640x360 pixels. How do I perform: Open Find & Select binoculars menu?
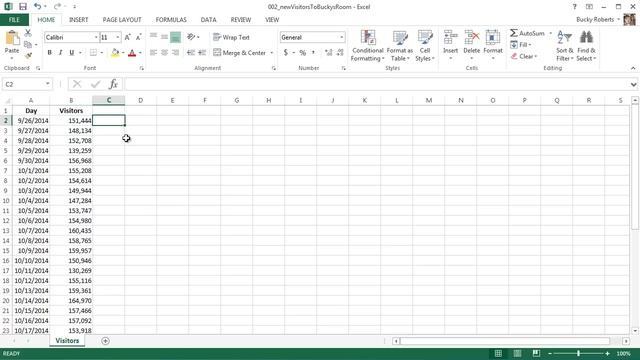[x=586, y=46]
